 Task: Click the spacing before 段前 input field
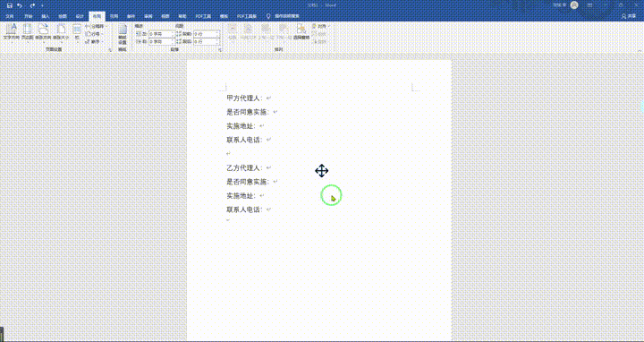pos(206,34)
